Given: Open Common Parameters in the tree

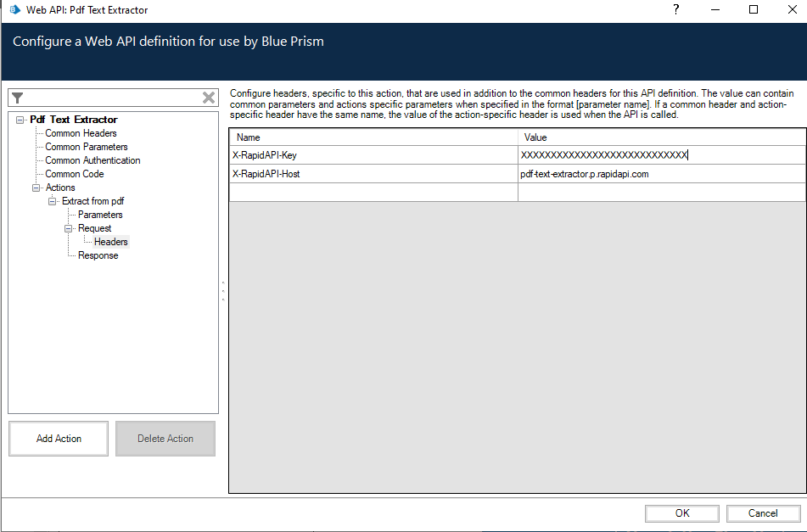Looking at the screenshot, I should click(x=86, y=147).
